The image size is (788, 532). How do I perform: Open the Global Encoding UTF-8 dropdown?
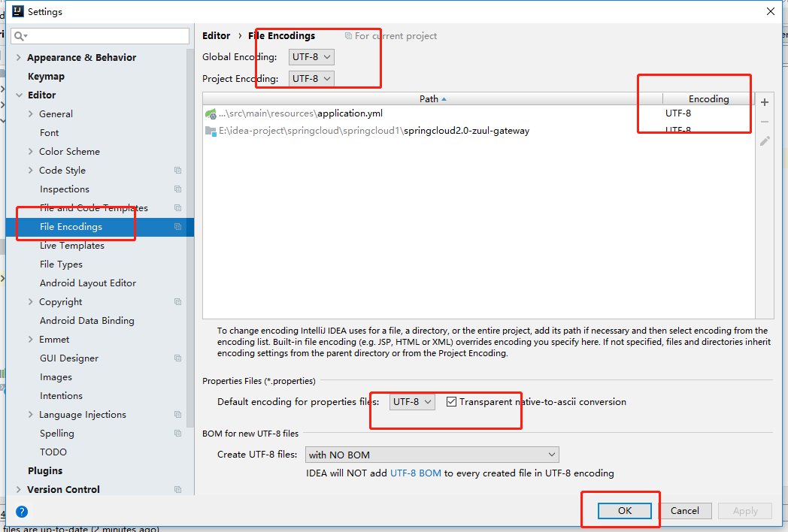(311, 56)
